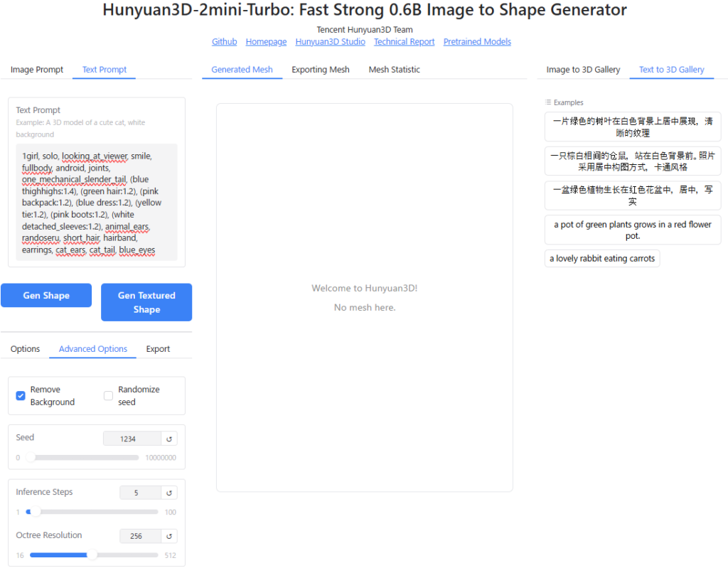This screenshot has height=568, width=728.
Task: Select the lovely rabbit eating carrots example
Action: coord(602,259)
